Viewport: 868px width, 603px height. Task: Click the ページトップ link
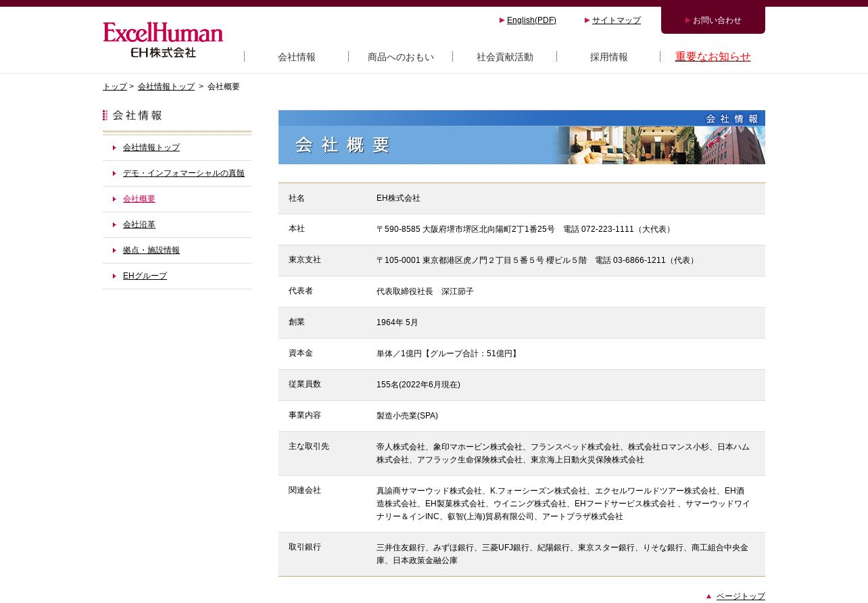(x=741, y=596)
